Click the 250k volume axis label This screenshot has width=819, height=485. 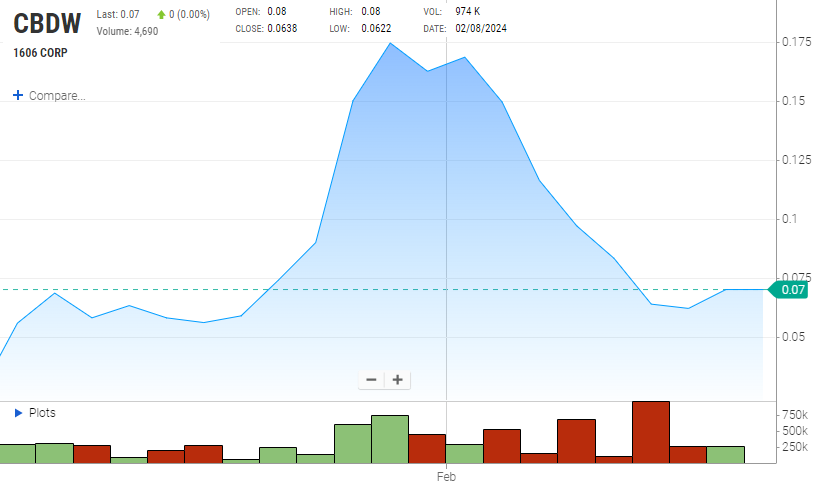795,447
